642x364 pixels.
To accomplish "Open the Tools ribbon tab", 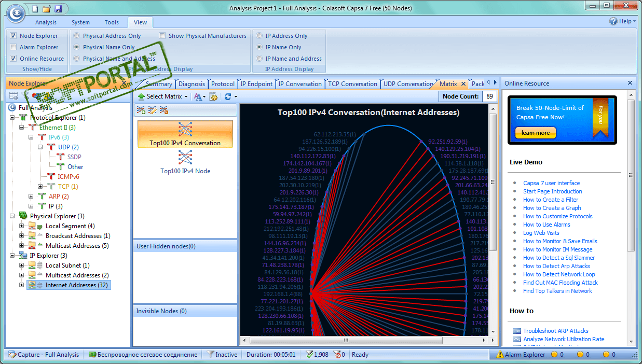I will coord(112,22).
